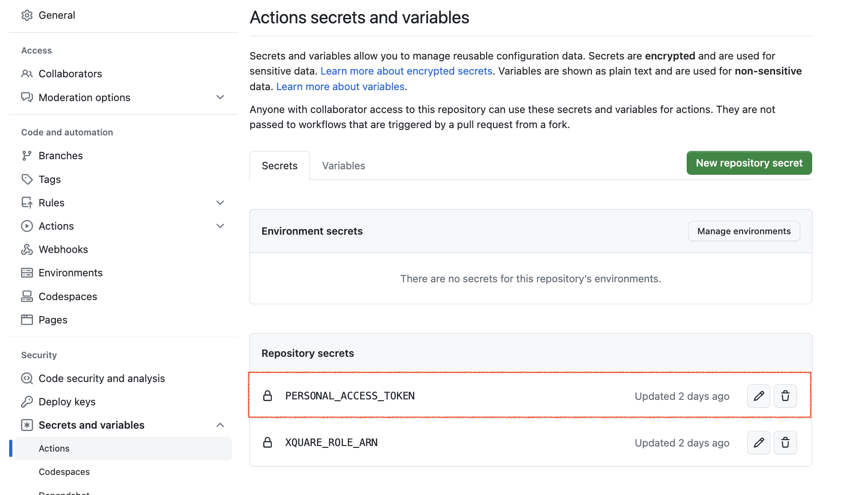Open Collaborators via its people icon
This screenshot has height=495, width=868.
pos(27,73)
